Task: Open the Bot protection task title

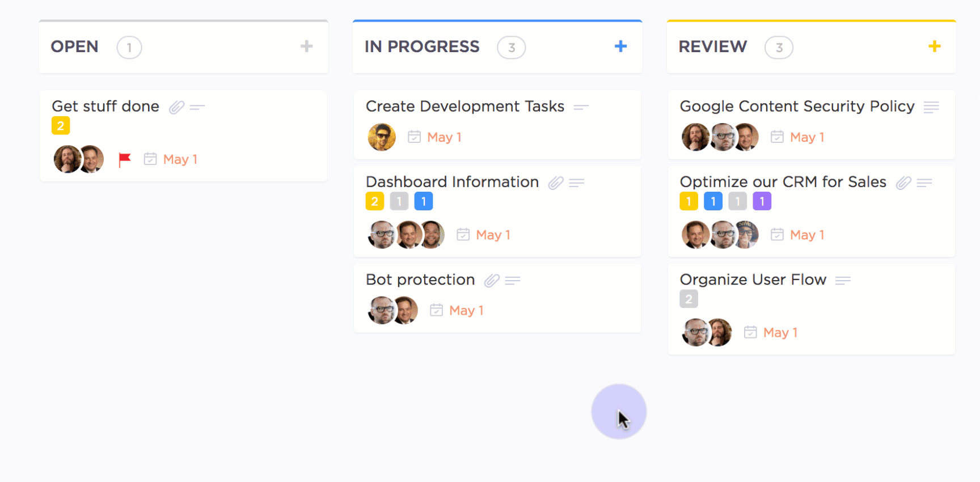Action: [420, 280]
